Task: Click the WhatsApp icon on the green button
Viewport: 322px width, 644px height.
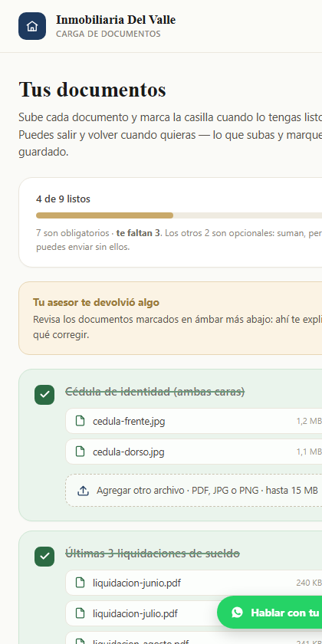Action: (237, 613)
